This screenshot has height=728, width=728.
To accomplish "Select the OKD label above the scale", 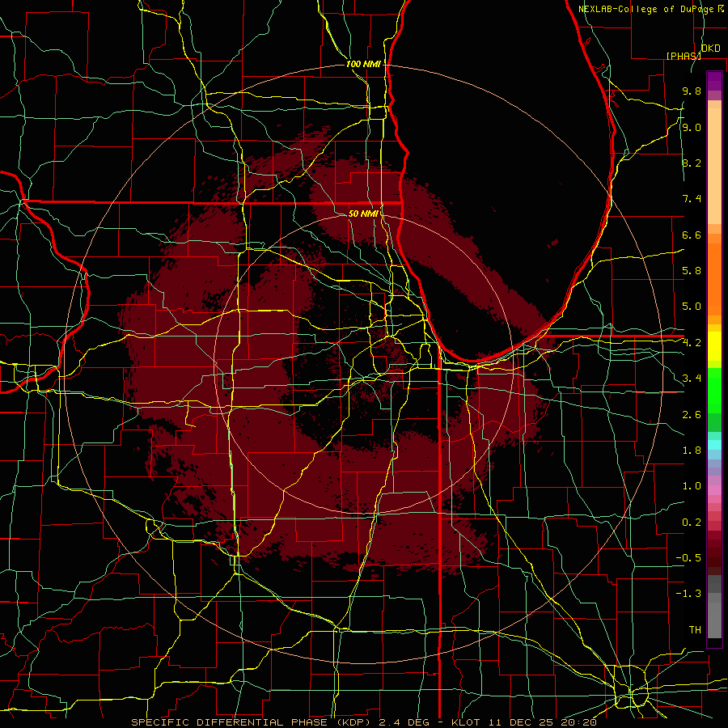I will [710, 49].
